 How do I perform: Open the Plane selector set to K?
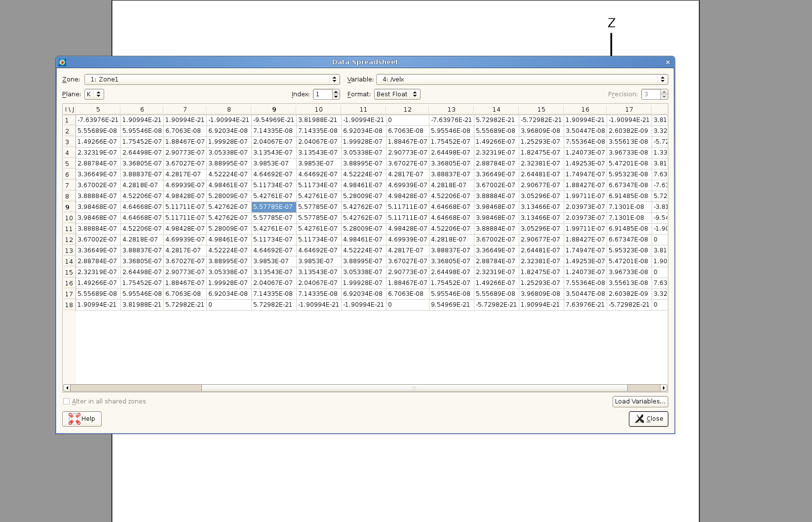pos(94,94)
